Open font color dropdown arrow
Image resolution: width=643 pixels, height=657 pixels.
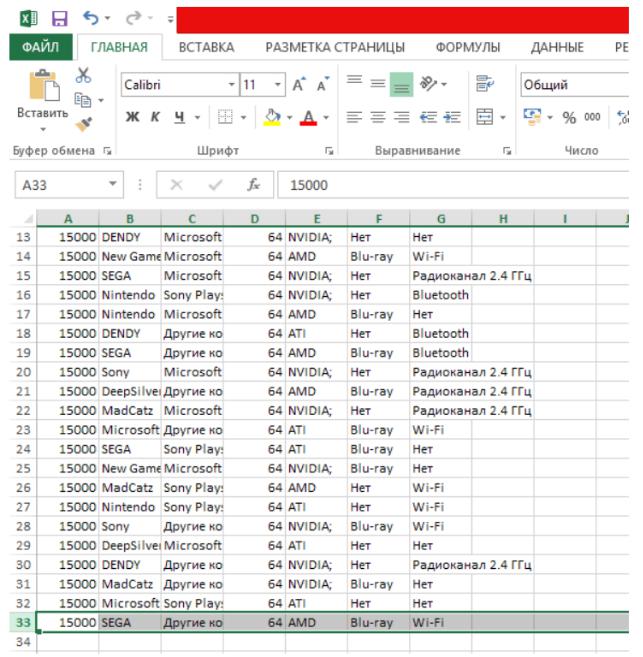coord(326,117)
